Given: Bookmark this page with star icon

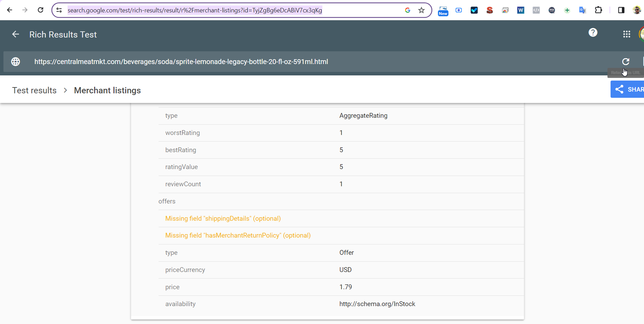Looking at the screenshot, I should 421,10.
